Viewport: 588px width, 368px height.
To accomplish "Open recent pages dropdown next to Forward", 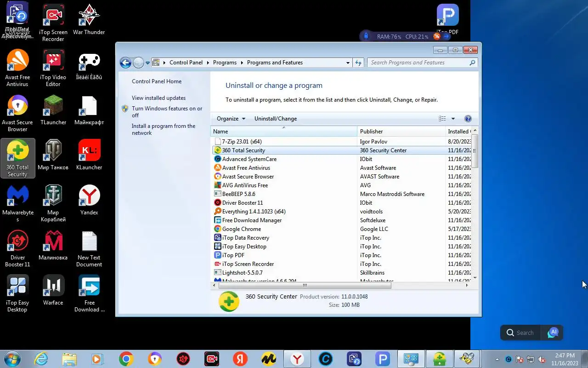I will coord(147,63).
